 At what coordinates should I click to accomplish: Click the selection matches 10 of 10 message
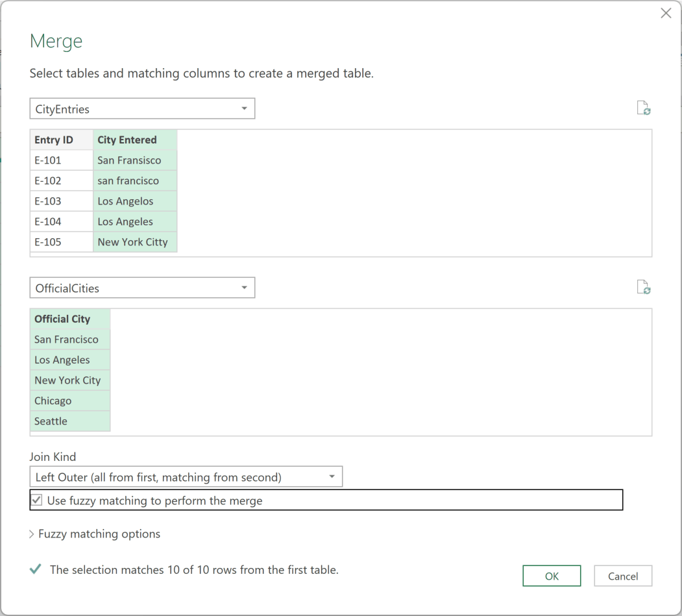194,569
